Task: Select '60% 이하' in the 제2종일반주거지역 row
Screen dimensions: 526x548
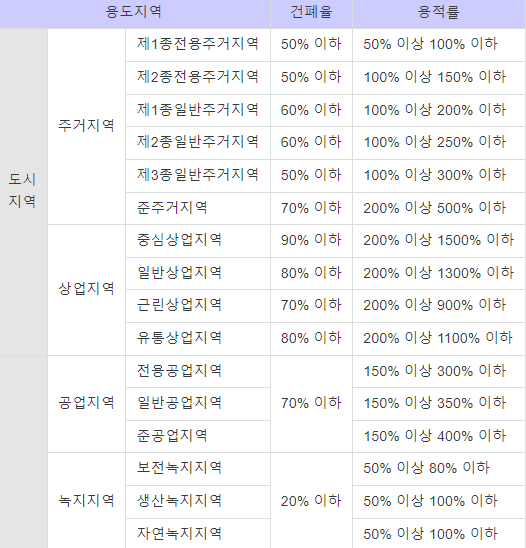Action: (x=311, y=143)
